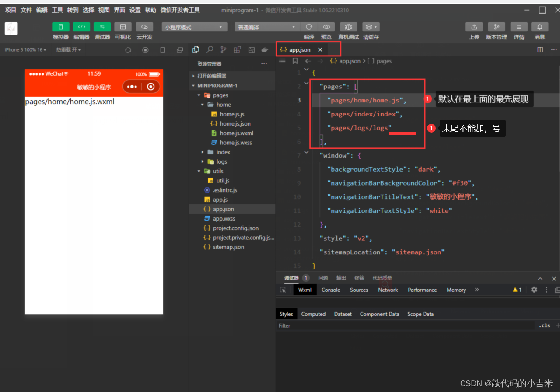Go back with editor left arrow
The width and height of the screenshot is (560, 392).
pos(308,61)
